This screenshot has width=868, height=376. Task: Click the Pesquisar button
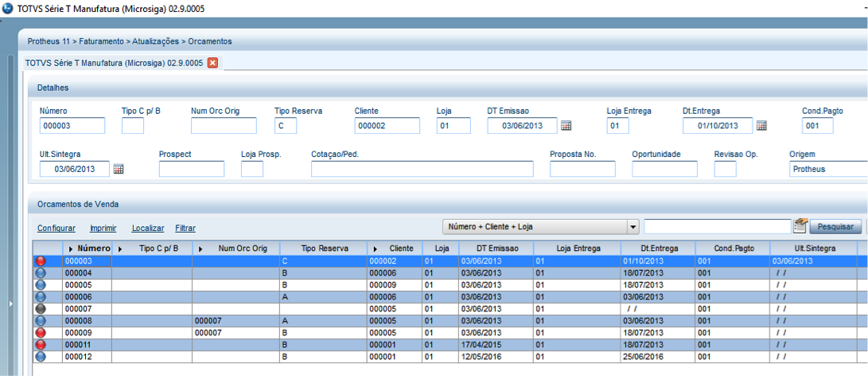[835, 227]
